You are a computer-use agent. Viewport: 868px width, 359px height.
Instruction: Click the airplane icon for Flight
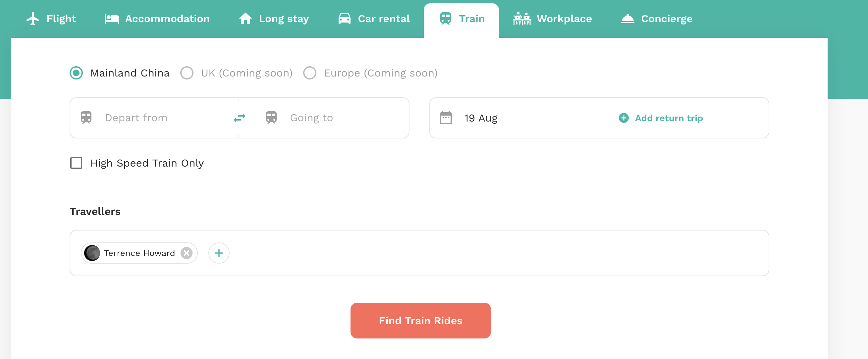tap(33, 19)
